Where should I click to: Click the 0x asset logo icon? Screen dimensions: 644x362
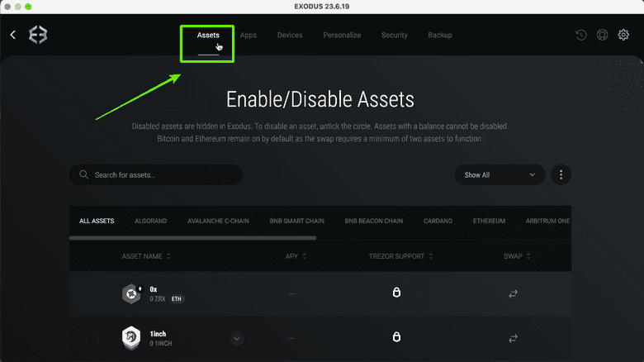131,293
